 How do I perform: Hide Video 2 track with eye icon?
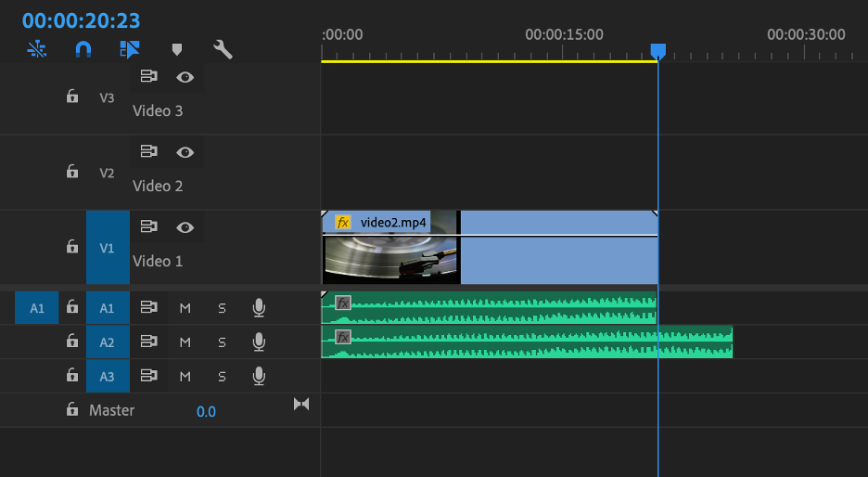click(185, 151)
